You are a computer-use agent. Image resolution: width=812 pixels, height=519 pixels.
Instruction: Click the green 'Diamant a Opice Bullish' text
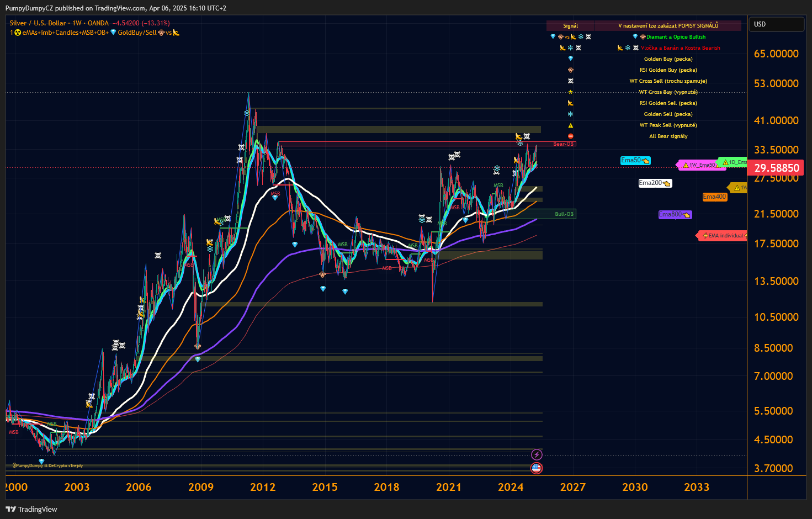pyautogui.click(x=676, y=37)
